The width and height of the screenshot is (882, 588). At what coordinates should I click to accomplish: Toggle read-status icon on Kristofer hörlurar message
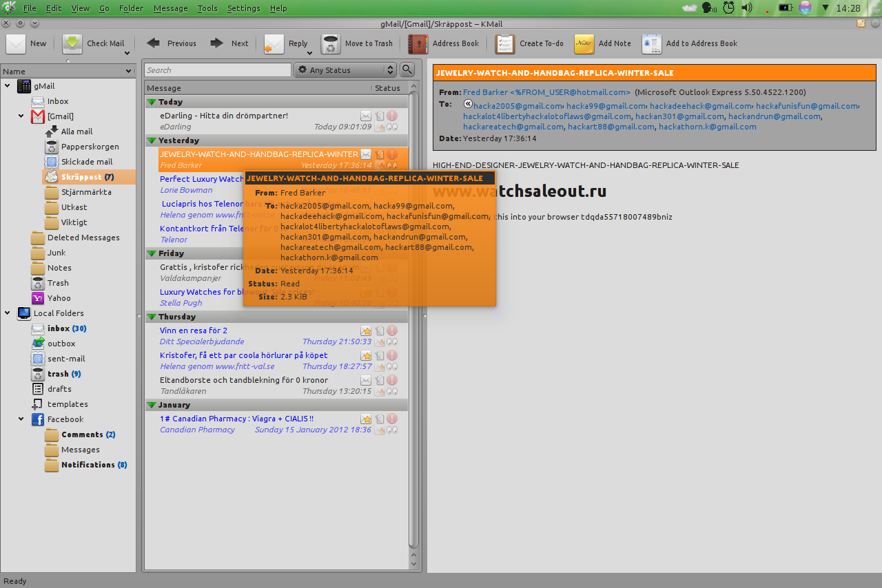(366, 355)
